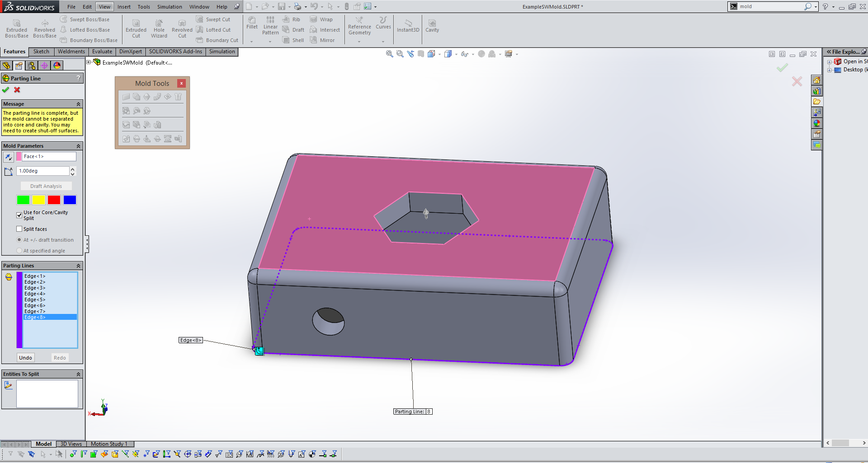Select the Linear Pattern tool
The height and width of the screenshot is (463, 868).
point(270,26)
